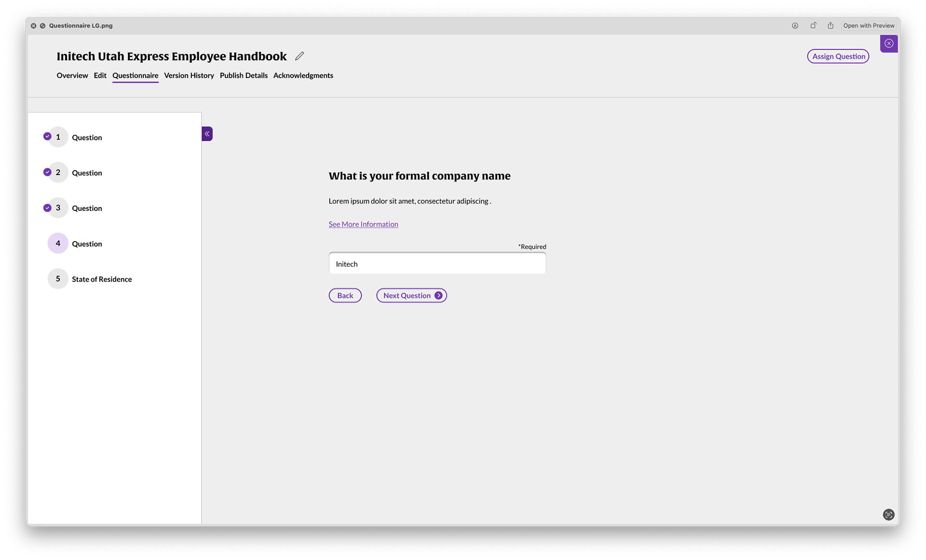Click the badge icon at the bottom-right corner
Image resolution: width=926 pixels, height=560 pixels.
tap(888, 515)
